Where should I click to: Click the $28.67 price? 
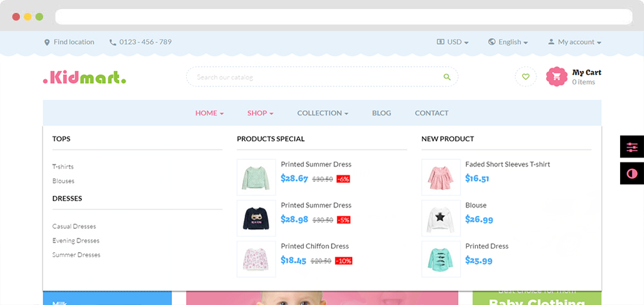(x=294, y=179)
